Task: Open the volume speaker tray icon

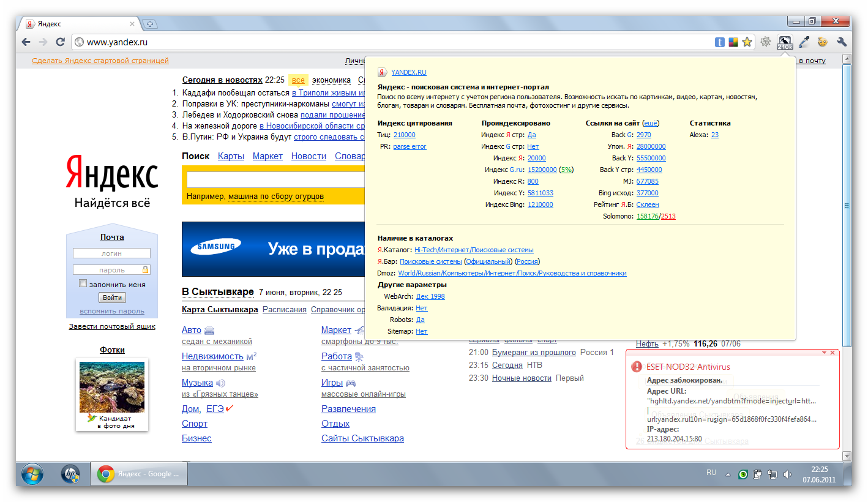Action: click(787, 474)
